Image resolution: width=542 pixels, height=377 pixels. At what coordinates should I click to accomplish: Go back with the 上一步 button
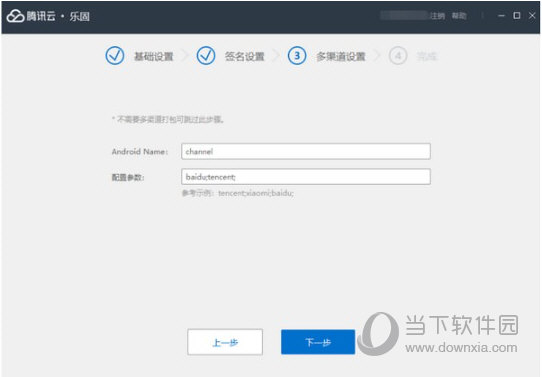[x=225, y=342]
